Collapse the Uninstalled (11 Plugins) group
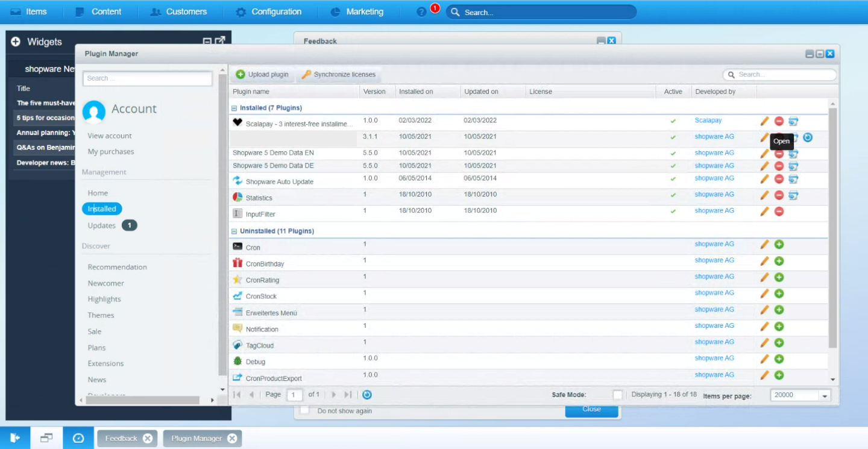Screen dimensions: 868x449 234,231
